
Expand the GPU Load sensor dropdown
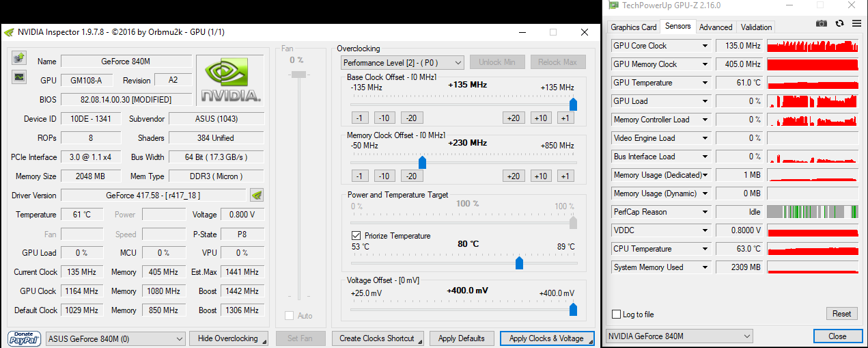[705, 101]
